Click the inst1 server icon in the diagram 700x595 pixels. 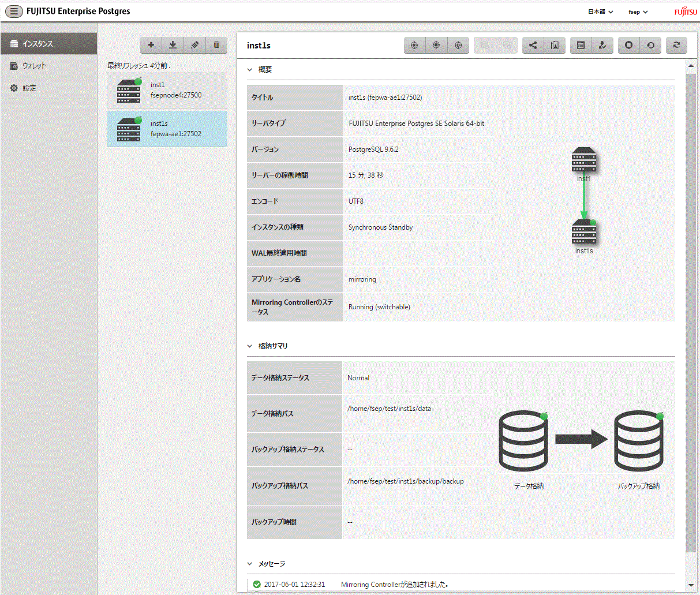tap(584, 160)
